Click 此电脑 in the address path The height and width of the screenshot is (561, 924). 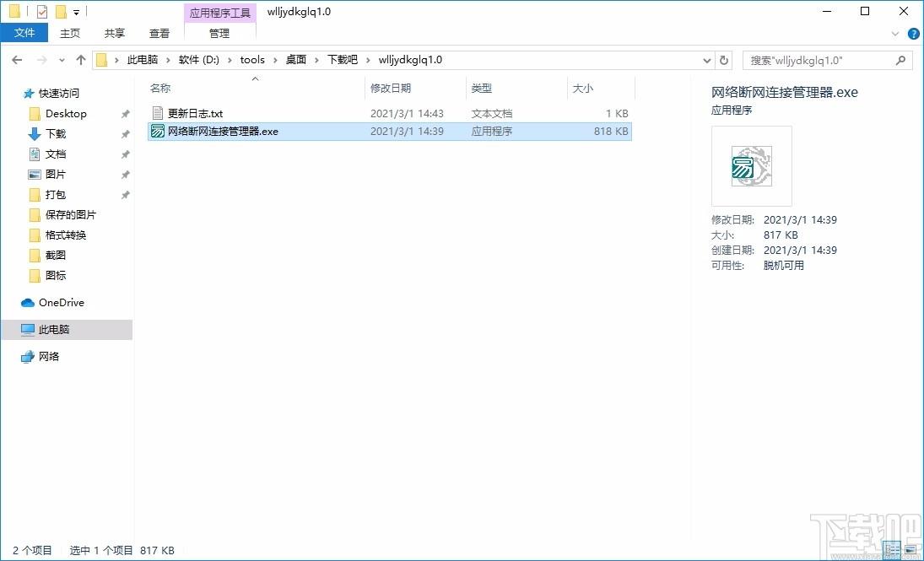[143, 60]
